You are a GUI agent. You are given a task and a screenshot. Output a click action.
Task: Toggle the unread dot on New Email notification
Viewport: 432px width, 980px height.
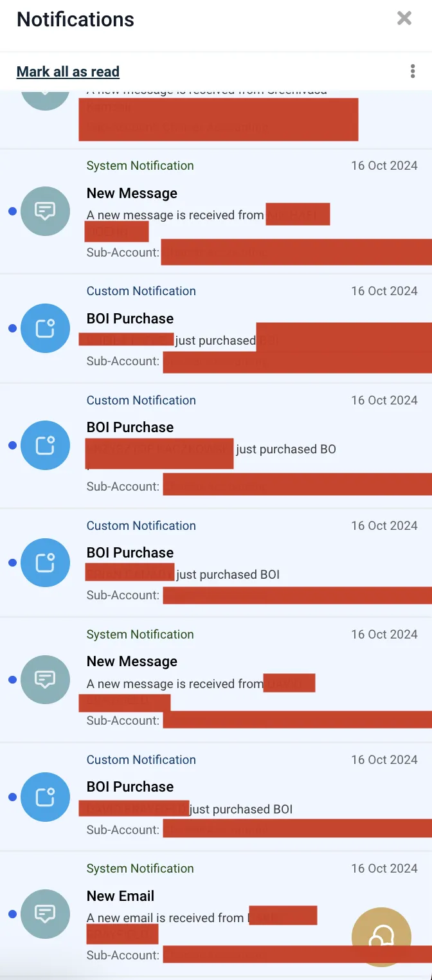point(12,914)
